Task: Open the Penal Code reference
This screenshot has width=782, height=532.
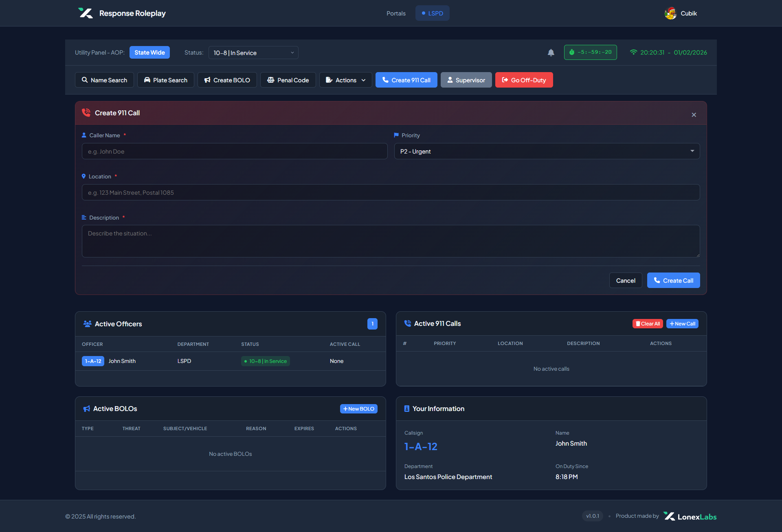Action: [288, 80]
